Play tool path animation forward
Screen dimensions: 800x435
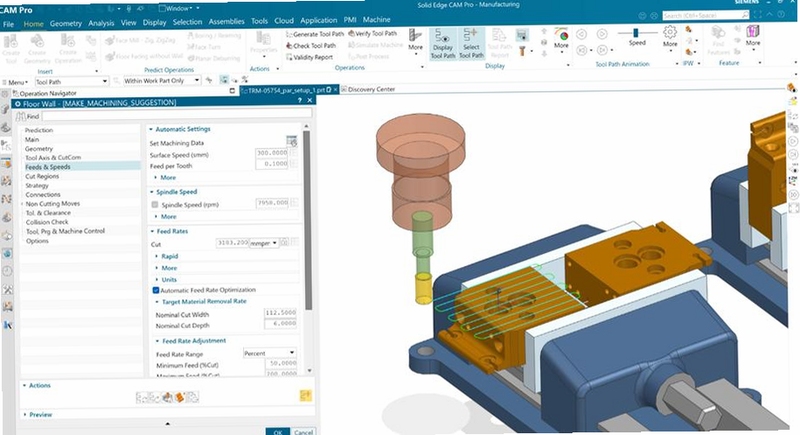(602, 34)
